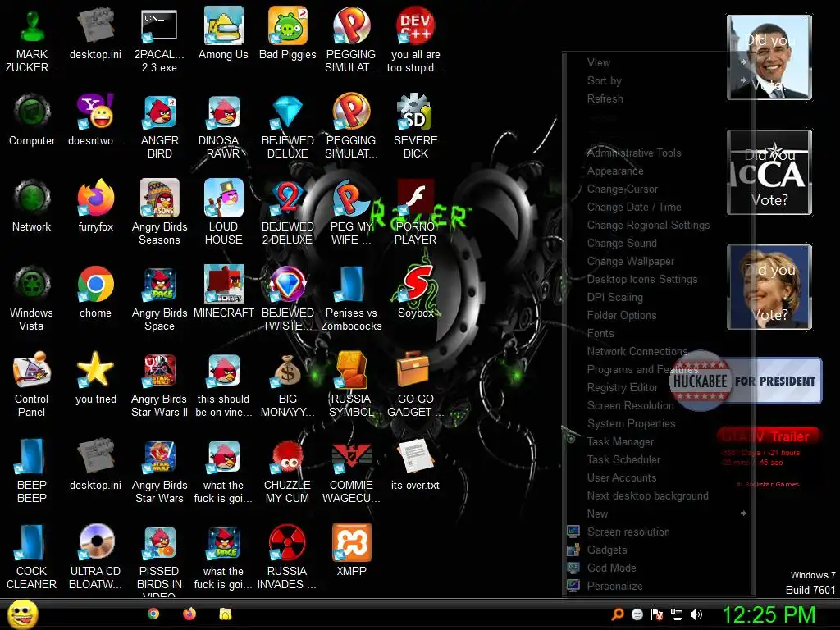Open the Soybox desktop shortcut
840x630 pixels.
click(x=416, y=292)
